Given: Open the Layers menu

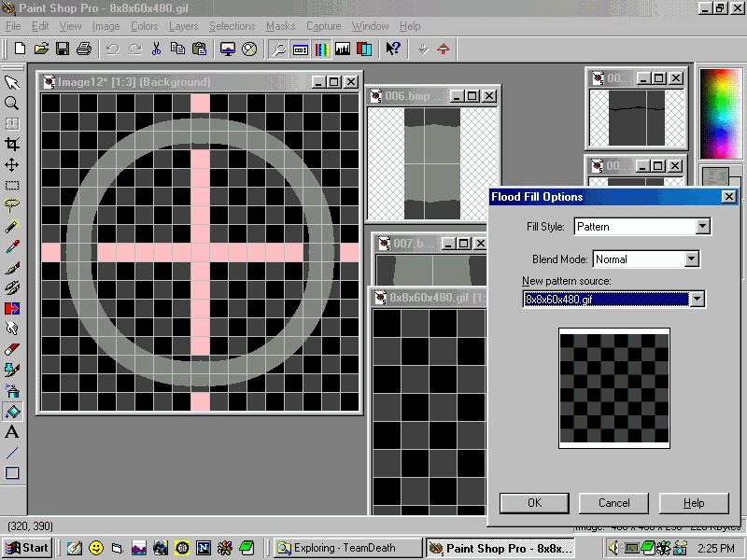Looking at the screenshot, I should pyautogui.click(x=183, y=26).
